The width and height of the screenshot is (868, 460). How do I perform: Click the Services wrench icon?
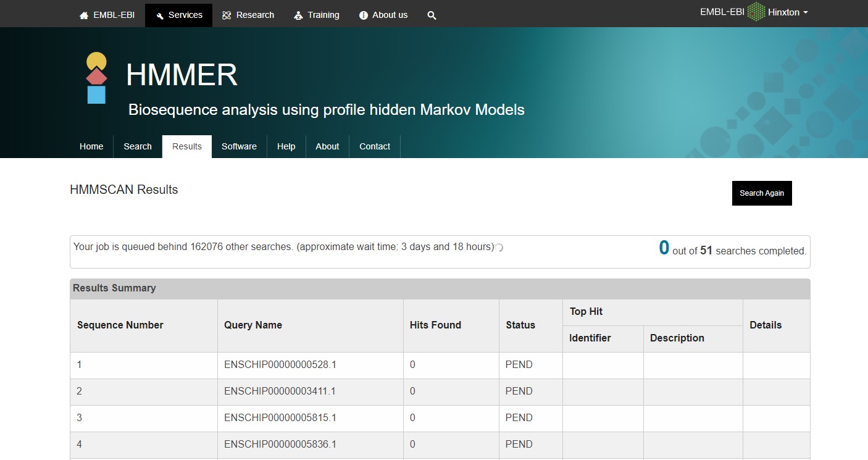pos(160,15)
